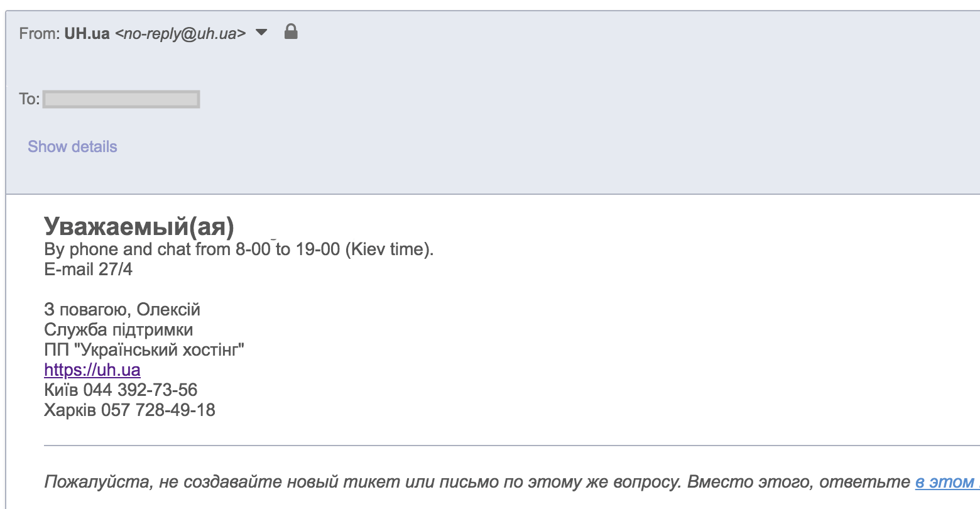Click the 'E-mail 27/4' line
The image size is (980, 509).
tap(89, 270)
